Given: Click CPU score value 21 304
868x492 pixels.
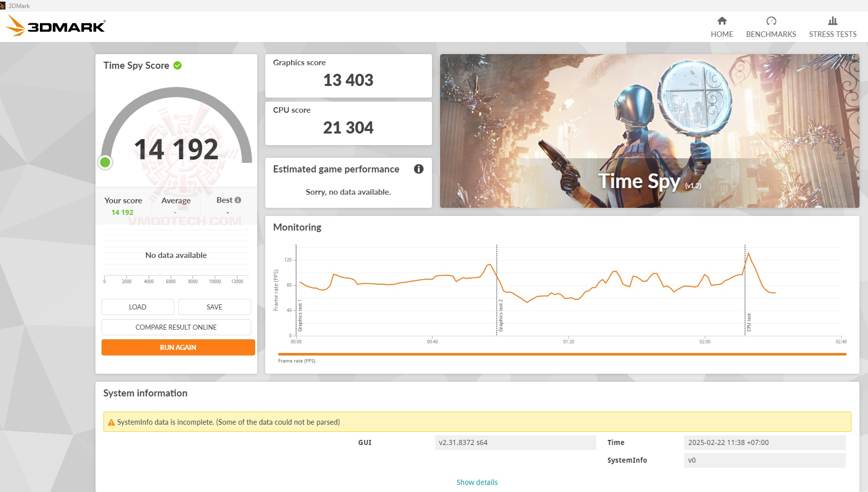Looking at the screenshot, I should (348, 127).
